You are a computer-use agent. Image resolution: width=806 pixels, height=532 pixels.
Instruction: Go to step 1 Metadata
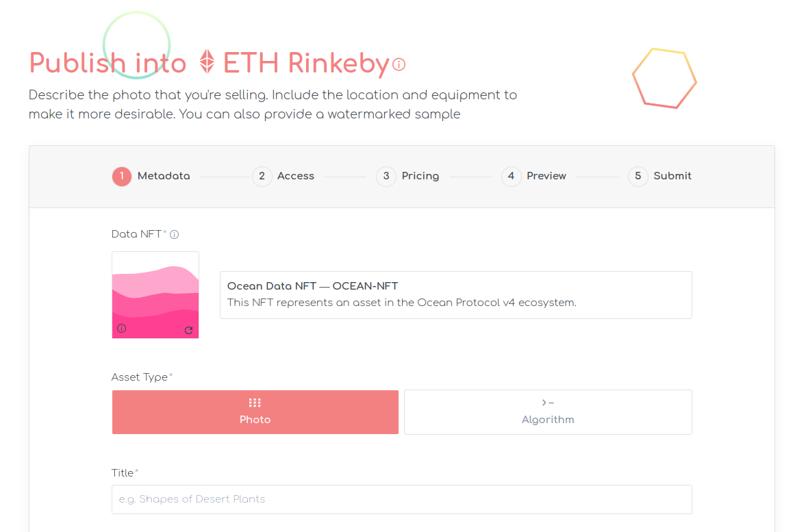click(151, 176)
